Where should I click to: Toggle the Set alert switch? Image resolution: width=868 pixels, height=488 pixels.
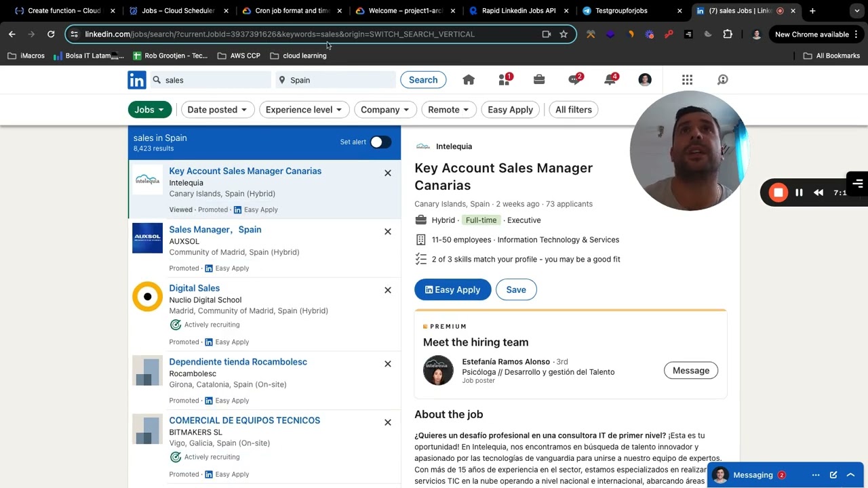[x=380, y=142]
